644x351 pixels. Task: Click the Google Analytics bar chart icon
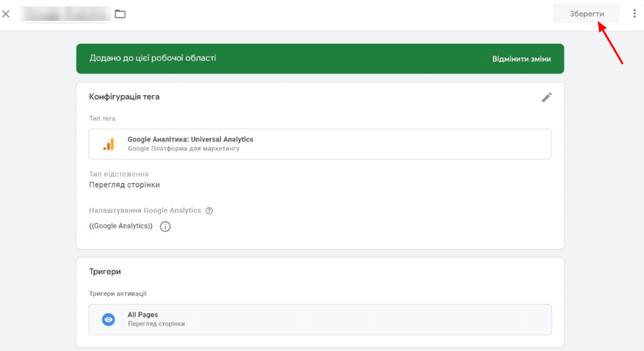pos(108,144)
